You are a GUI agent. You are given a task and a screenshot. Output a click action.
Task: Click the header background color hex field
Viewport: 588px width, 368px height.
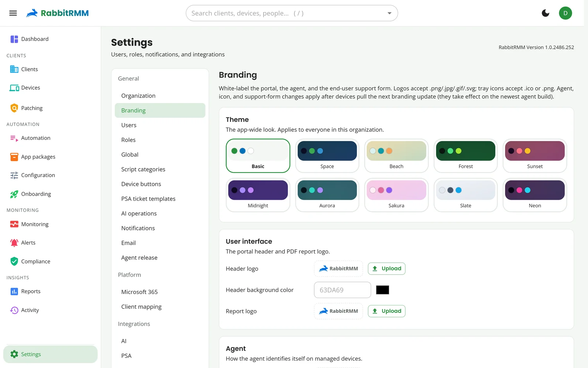tap(343, 290)
